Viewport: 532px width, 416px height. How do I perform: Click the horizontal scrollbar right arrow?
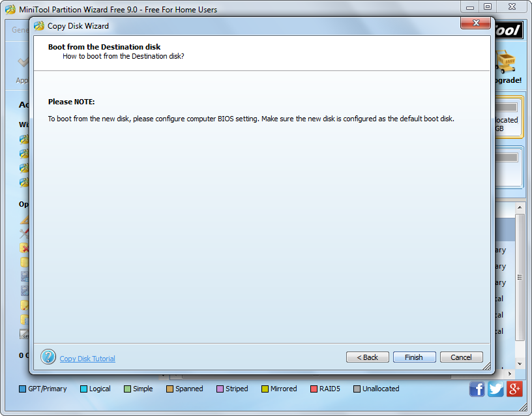click(x=510, y=374)
